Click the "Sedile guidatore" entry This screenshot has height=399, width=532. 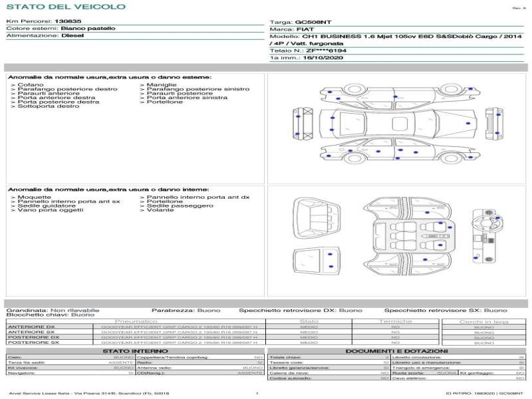[x=47, y=205]
